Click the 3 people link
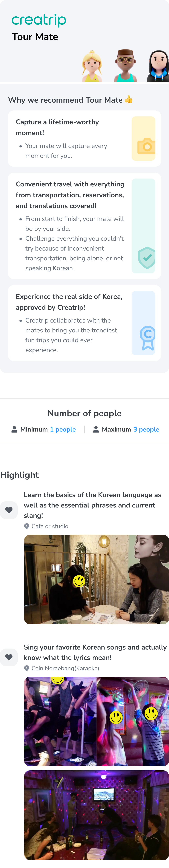This screenshot has height=868, width=169. [146, 429]
